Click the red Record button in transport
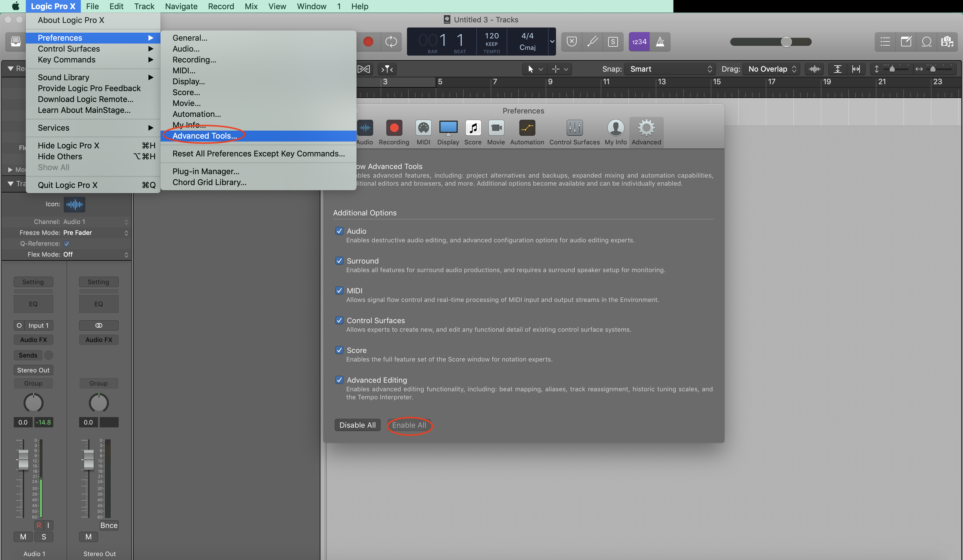Image resolution: width=963 pixels, height=560 pixels. (368, 42)
